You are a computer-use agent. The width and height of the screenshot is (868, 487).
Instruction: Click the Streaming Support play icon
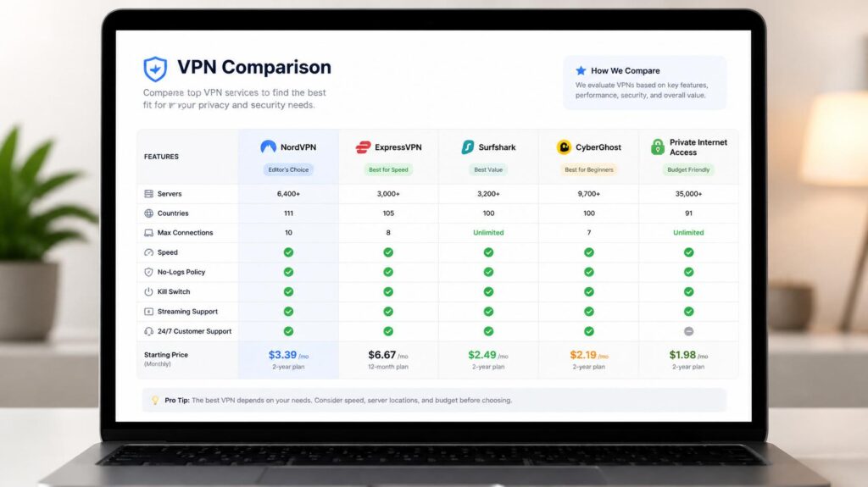coord(149,312)
